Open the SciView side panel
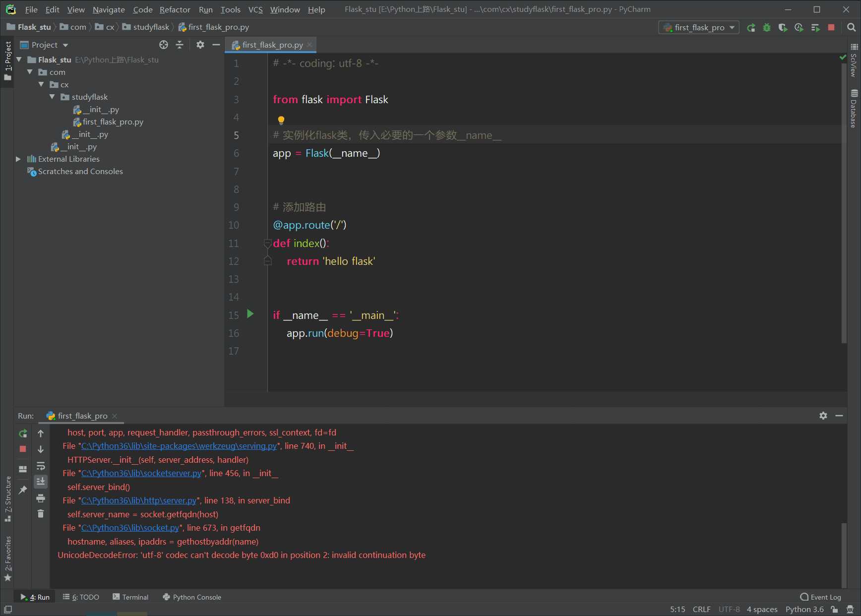This screenshot has height=616, width=861. coord(854,61)
